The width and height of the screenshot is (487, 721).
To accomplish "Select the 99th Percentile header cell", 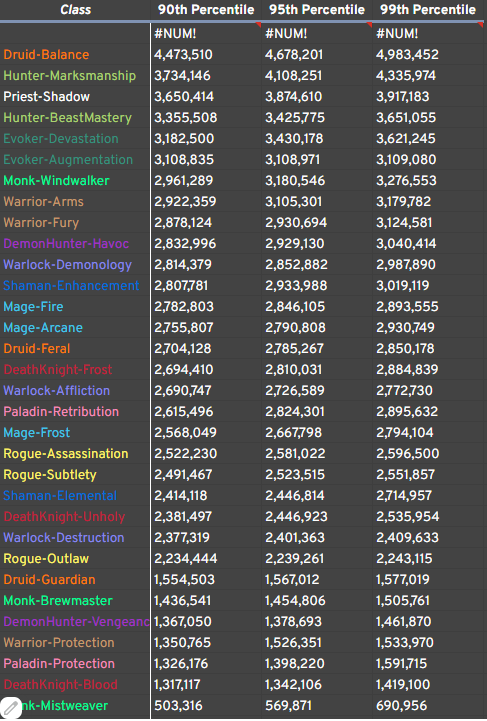I will (x=428, y=10).
